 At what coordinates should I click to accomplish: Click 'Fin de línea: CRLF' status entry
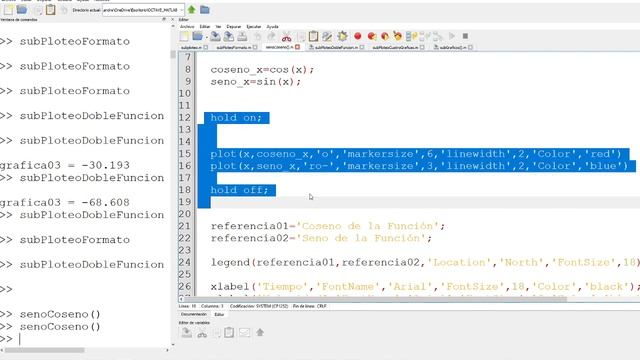click(x=309, y=306)
